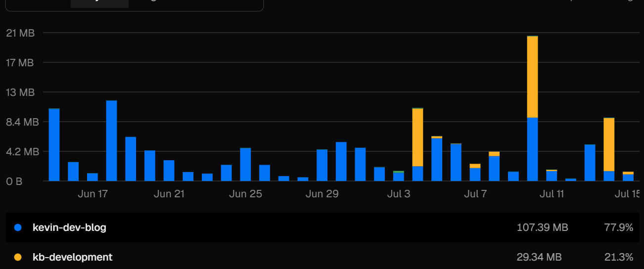This screenshot has height=269, width=644.
Task: Click the 13 MB axis label
Action: click(x=20, y=92)
